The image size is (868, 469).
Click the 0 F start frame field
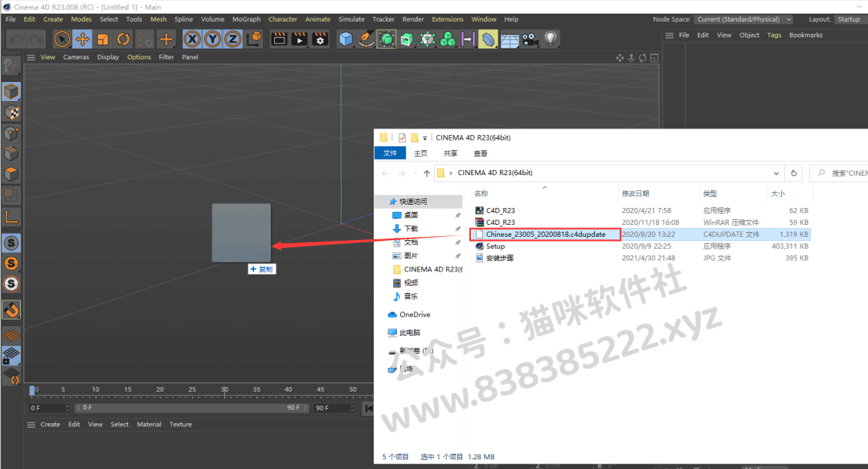pos(49,408)
